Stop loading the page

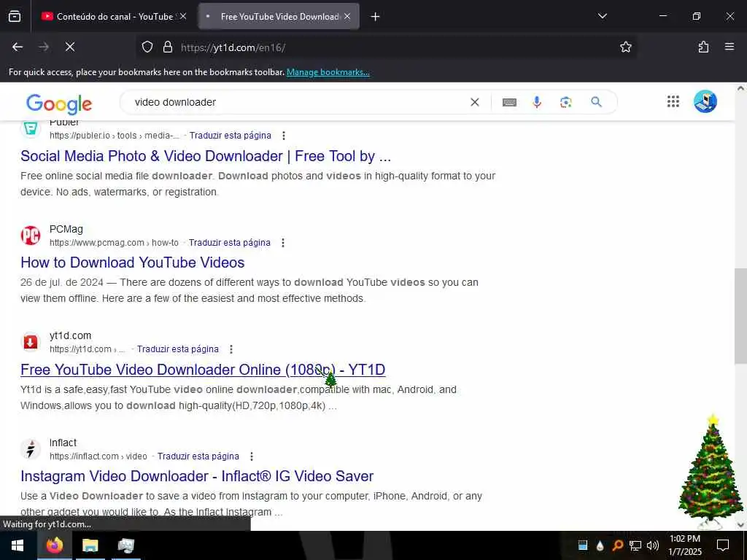tap(70, 47)
